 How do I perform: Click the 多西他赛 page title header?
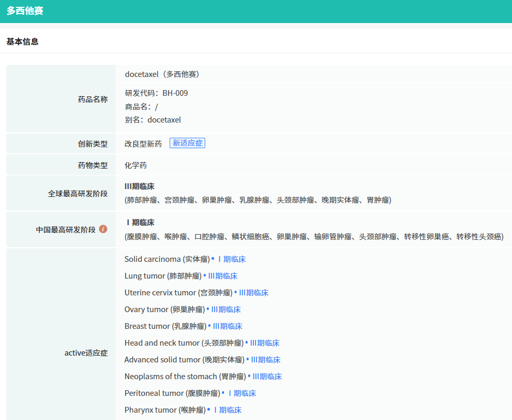click(25, 11)
